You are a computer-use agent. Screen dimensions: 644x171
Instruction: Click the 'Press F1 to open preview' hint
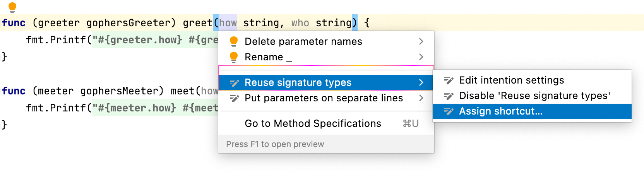275,144
